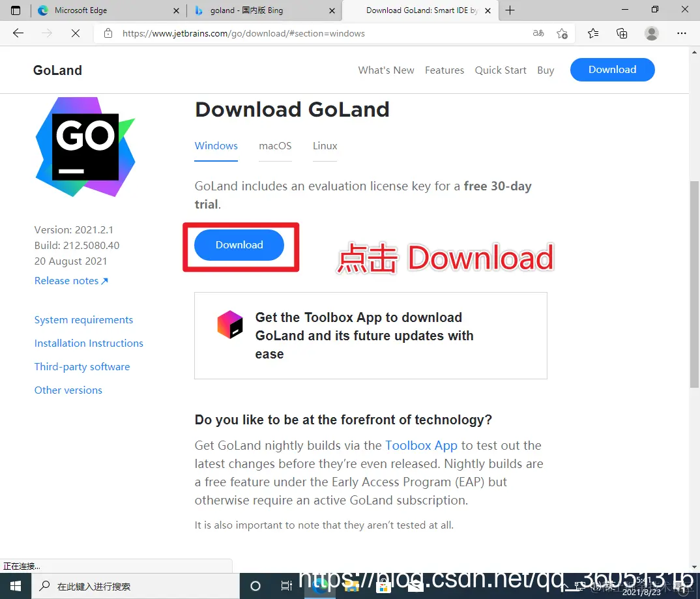Screen dimensions: 700x599
Task: Open Quick Start in the site menu
Action: pyautogui.click(x=501, y=70)
